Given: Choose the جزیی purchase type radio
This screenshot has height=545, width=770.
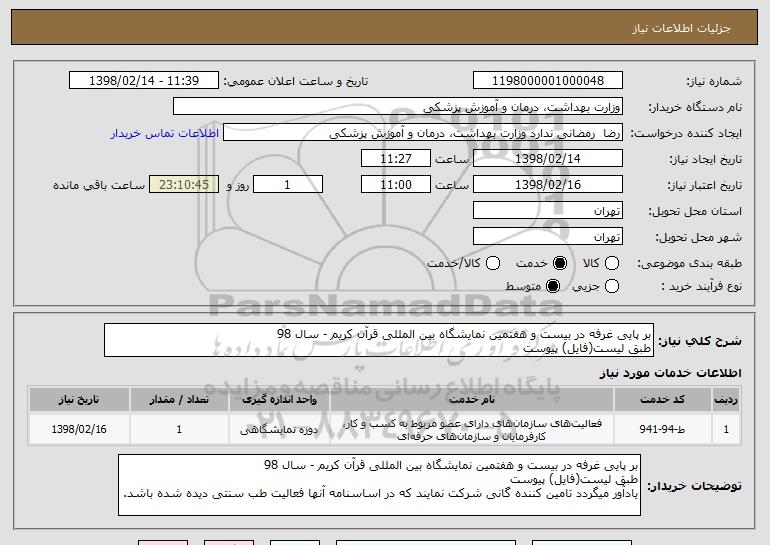Looking at the screenshot, I should pos(612,286).
